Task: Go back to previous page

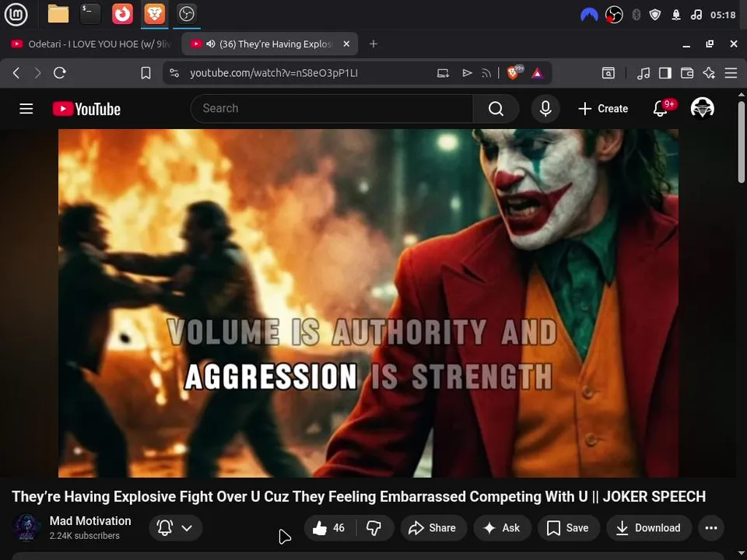Action: [16, 73]
